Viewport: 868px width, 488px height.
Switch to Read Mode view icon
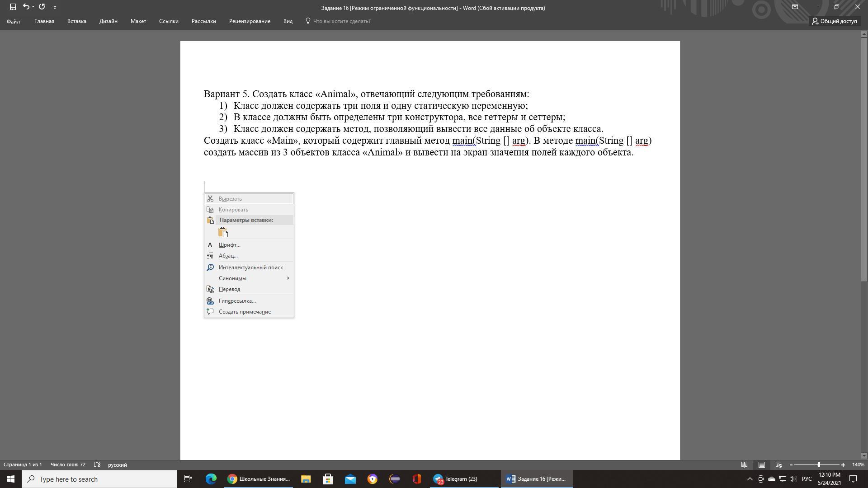point(744,465)
